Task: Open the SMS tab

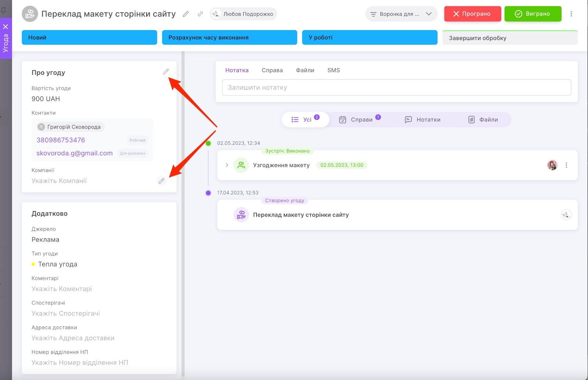Action: click(334, 70)
